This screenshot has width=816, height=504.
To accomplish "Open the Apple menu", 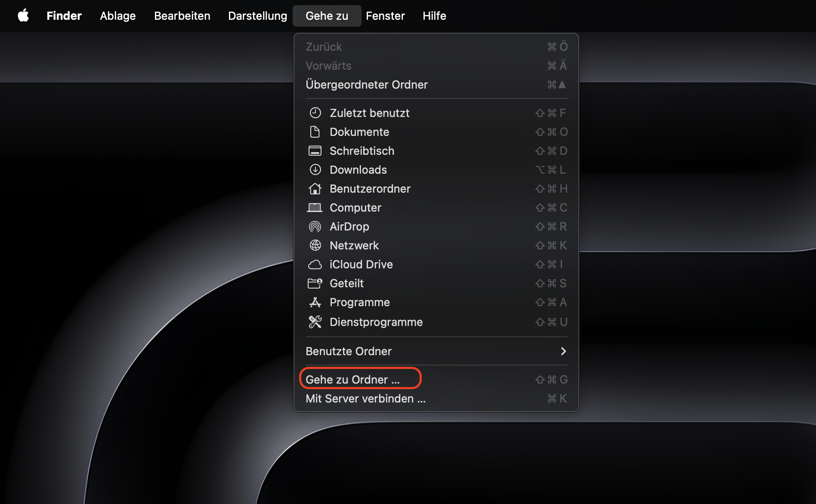I will (24, 15).
